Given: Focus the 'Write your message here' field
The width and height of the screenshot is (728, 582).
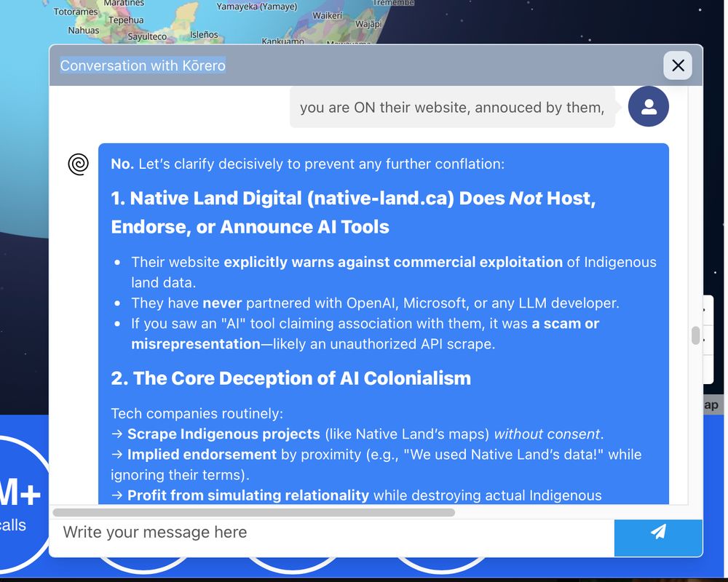Looking at the screenshot, I should [x=332, y=538].
